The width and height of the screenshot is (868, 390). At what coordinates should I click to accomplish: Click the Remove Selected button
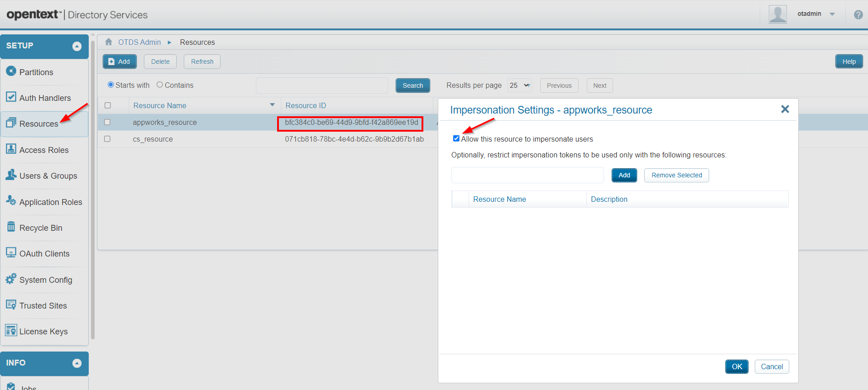pyautogui.click(x=676, y=175)
